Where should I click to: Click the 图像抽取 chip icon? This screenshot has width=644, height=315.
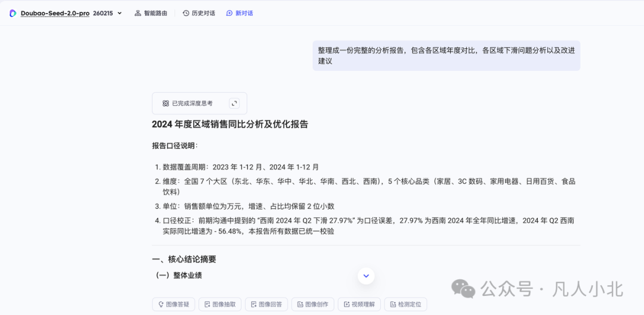point(208,304)
